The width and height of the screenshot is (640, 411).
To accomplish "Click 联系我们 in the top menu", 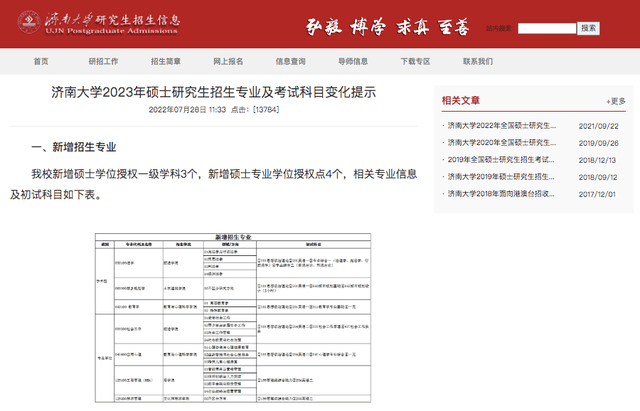I will pos(478,62).
